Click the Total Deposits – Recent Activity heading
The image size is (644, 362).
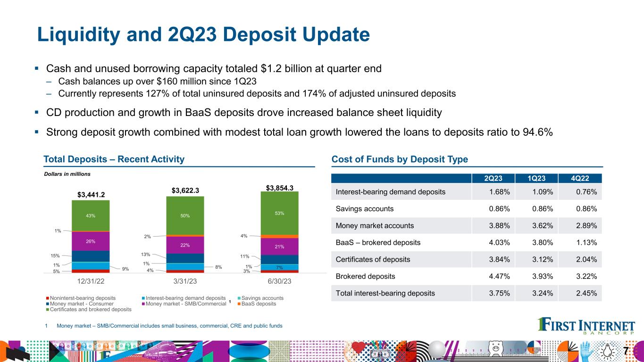(x=114, y=159)
